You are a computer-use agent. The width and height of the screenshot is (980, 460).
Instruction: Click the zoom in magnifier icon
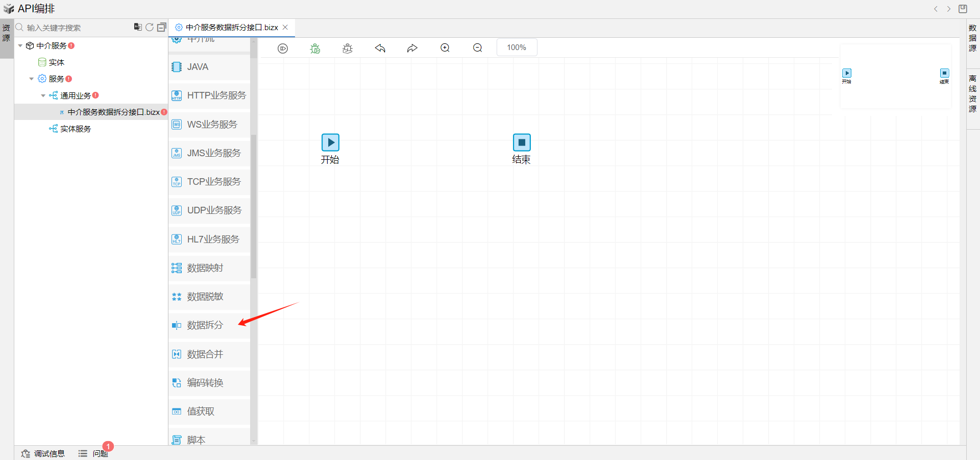point(445,47)
